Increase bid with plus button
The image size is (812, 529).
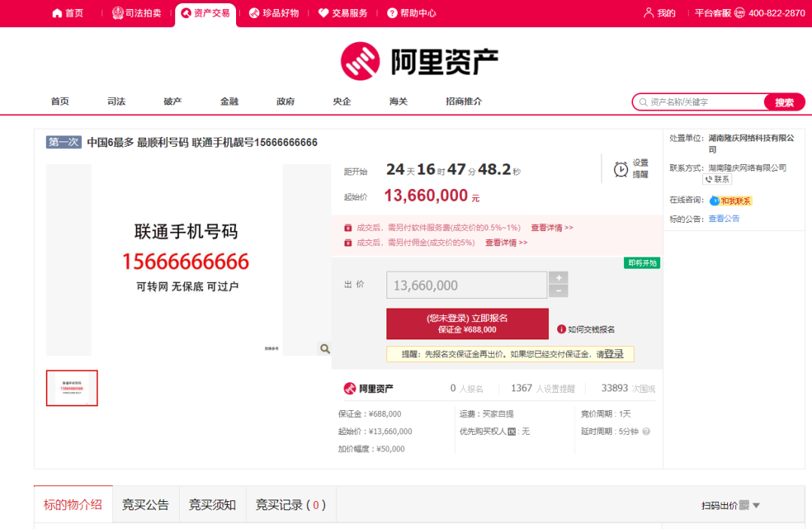pos(558,278)
